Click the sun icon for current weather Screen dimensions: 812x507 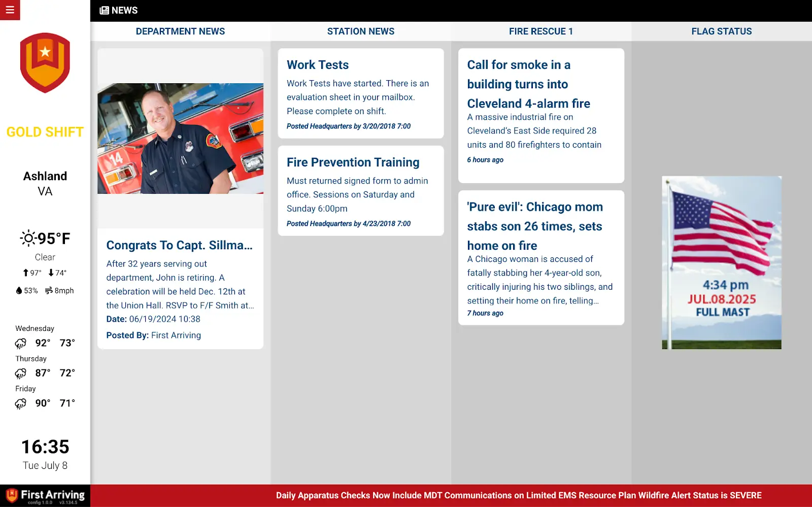coord(28,238)
